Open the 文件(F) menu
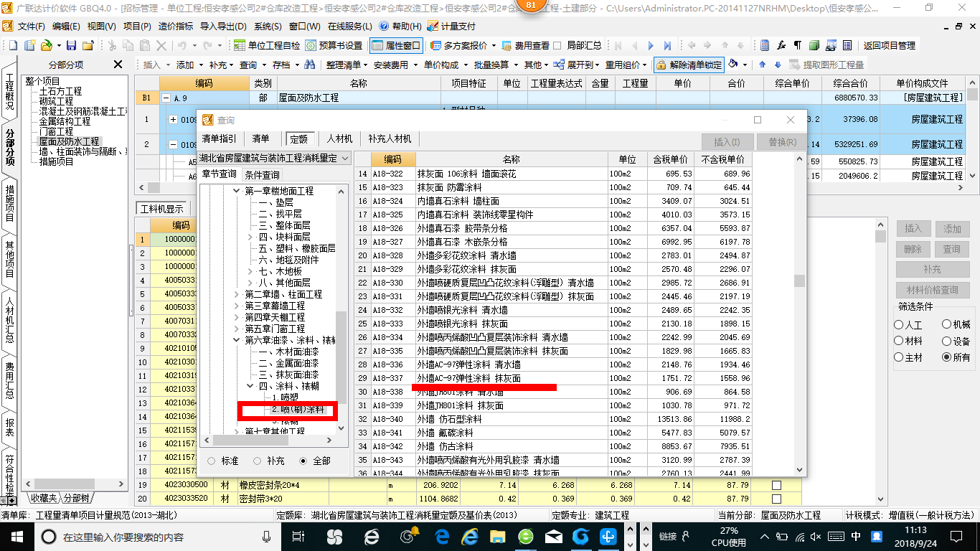 (x=30, y=26)
